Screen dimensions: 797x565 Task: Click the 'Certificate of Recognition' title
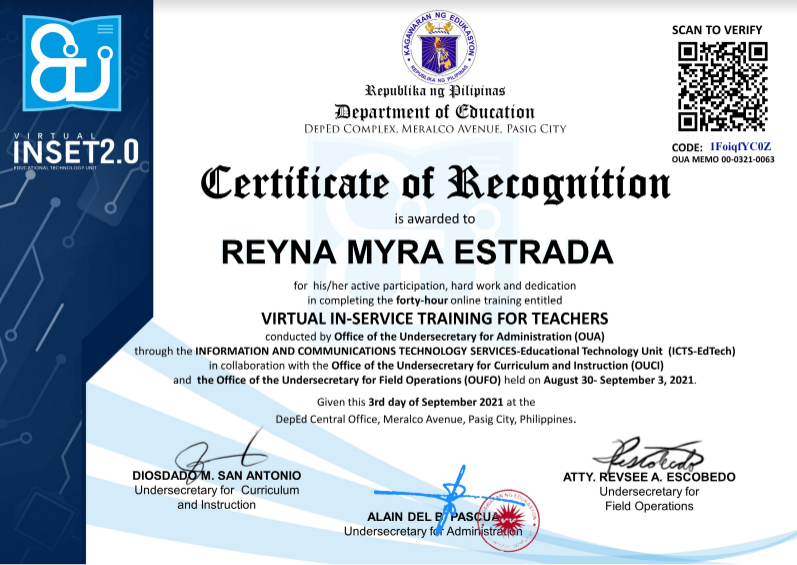(x=435, y=183)
